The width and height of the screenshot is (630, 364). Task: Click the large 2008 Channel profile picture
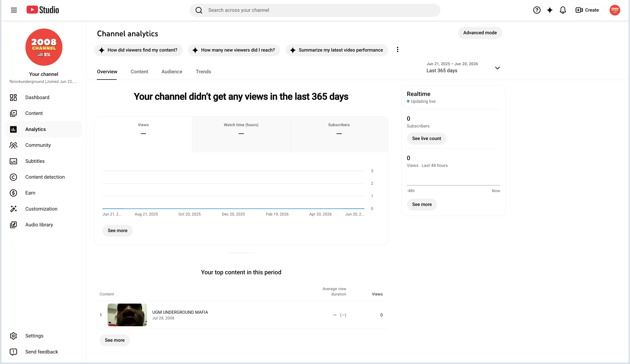44,47
